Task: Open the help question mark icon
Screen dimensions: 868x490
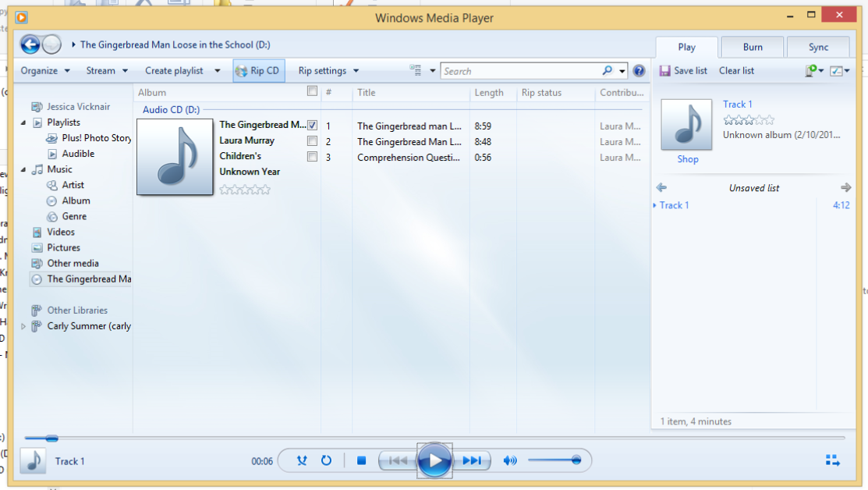Action: tap(639, 71)
